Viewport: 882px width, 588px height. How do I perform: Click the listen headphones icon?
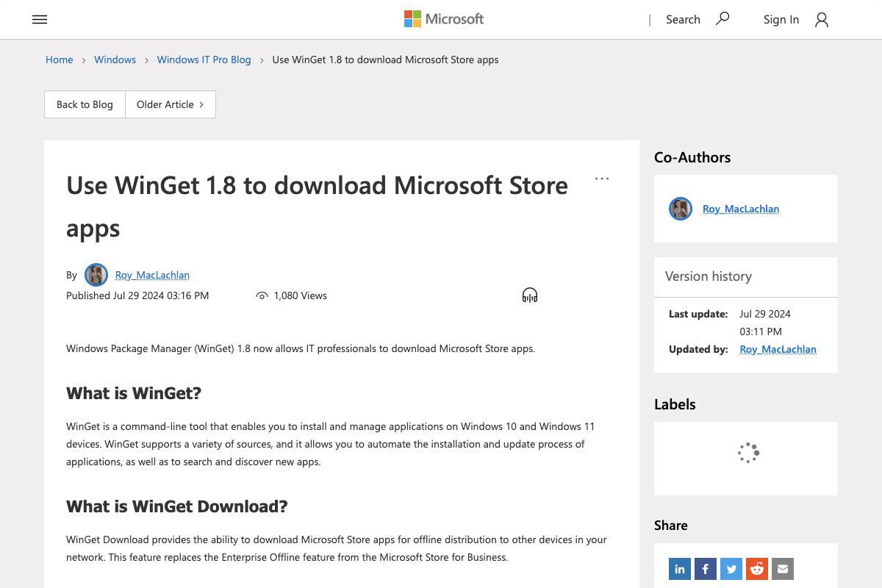530,295
